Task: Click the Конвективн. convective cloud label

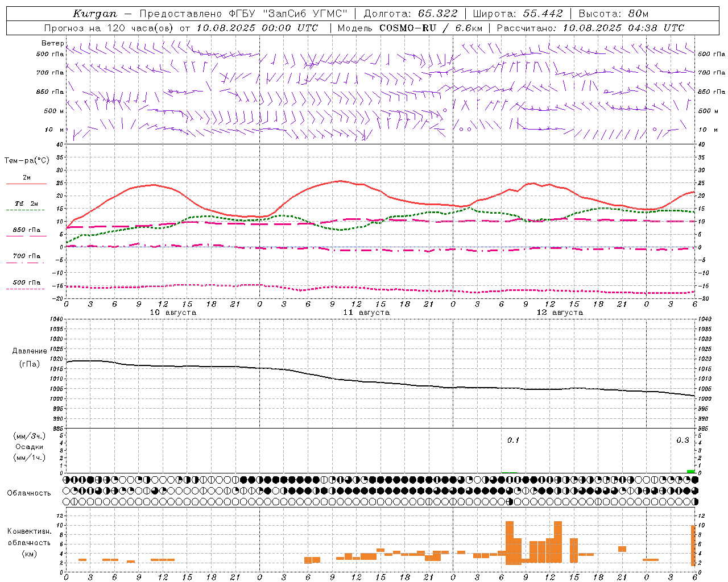Action: 30,531
